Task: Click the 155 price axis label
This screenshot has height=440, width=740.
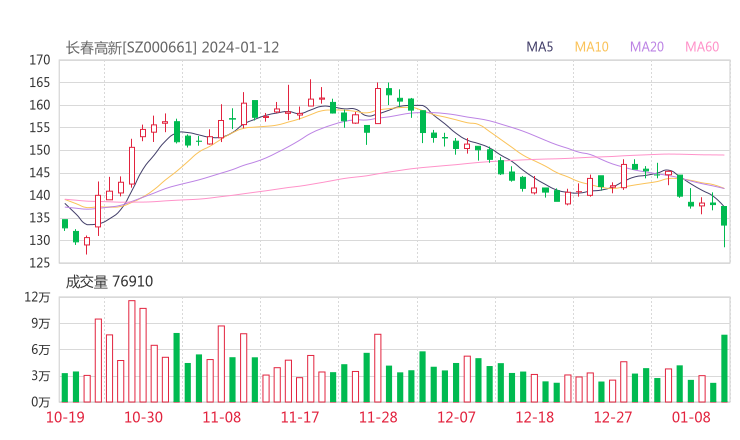Action: [40, 128]
